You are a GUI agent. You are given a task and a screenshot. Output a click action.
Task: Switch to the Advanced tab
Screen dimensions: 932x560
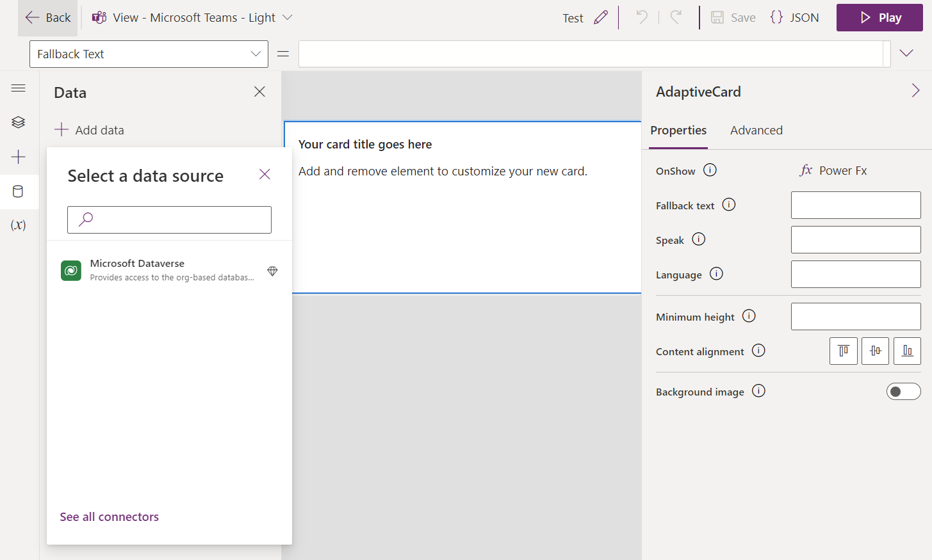tap(756, 130)
